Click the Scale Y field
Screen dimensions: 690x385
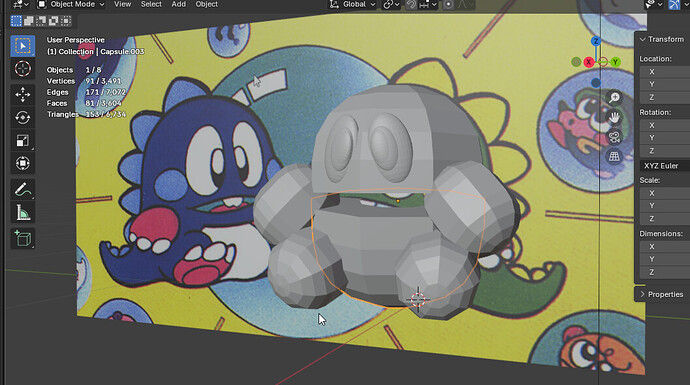click(664, 205)
